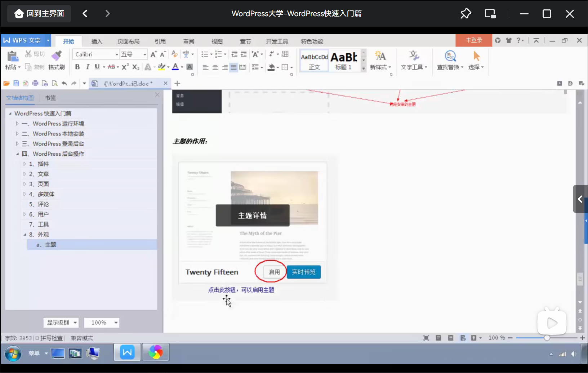The height and width of the screenshot is (373, 588).
Task: Apply the yellow text highlight color
Action: [x=161, y=67]
